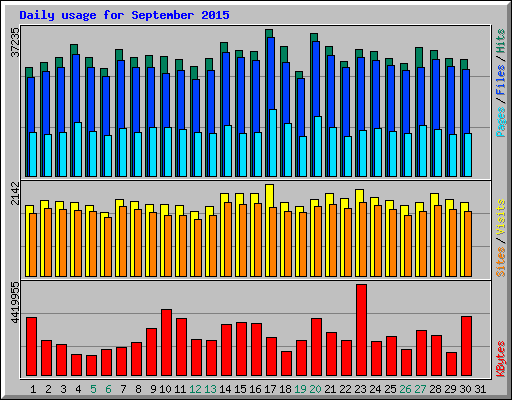
Task: Click day label 17 on x-axis
Action: point(270,389)
